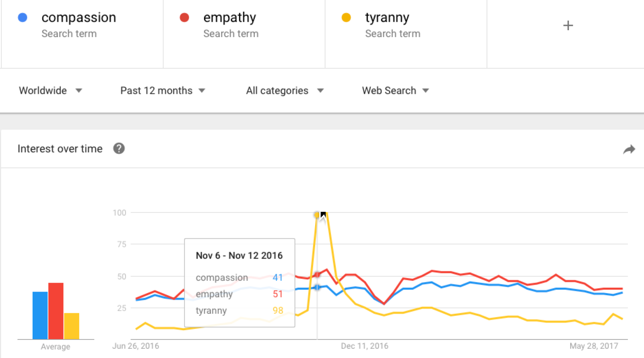Click the yellow tyranny peak data point
Screen dimensions: 644x358
tap(317, 215)
